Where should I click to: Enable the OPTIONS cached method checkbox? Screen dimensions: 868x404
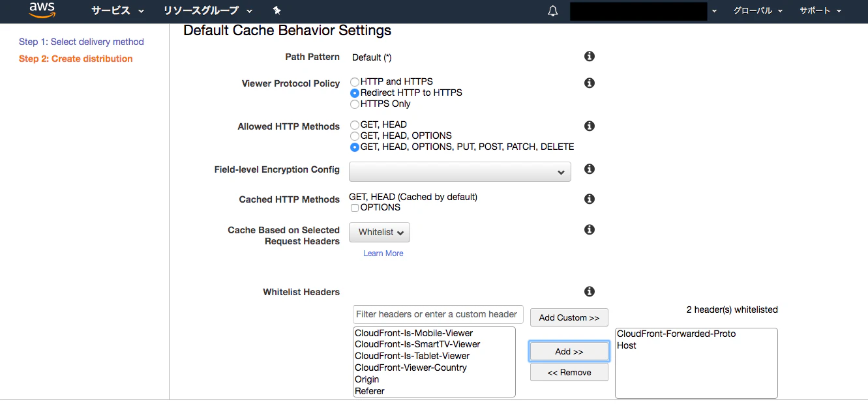pos(355,208)
